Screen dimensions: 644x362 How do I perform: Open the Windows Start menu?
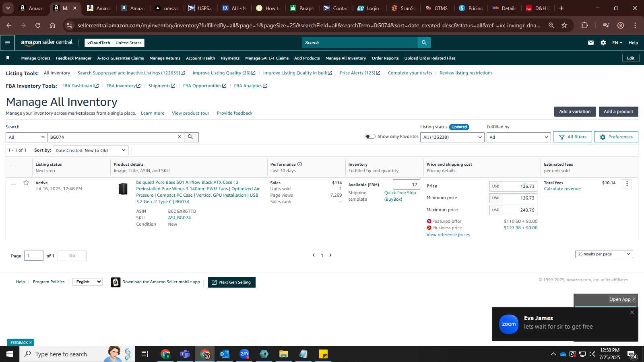pyautogui.click(x=10, y=354)
